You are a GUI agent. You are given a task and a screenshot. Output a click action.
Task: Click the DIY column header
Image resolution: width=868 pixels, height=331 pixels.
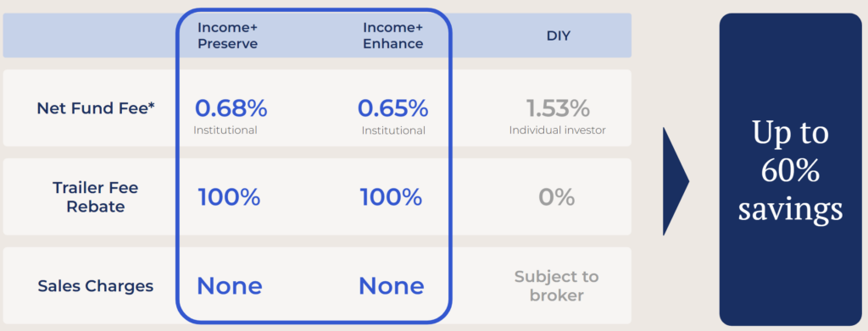(x=558, y=36)
